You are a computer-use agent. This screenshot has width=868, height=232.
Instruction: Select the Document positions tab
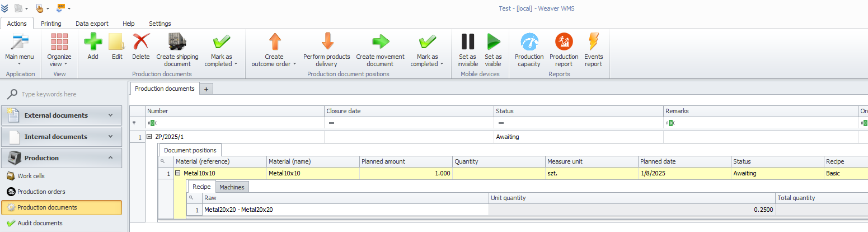point(190,150)
